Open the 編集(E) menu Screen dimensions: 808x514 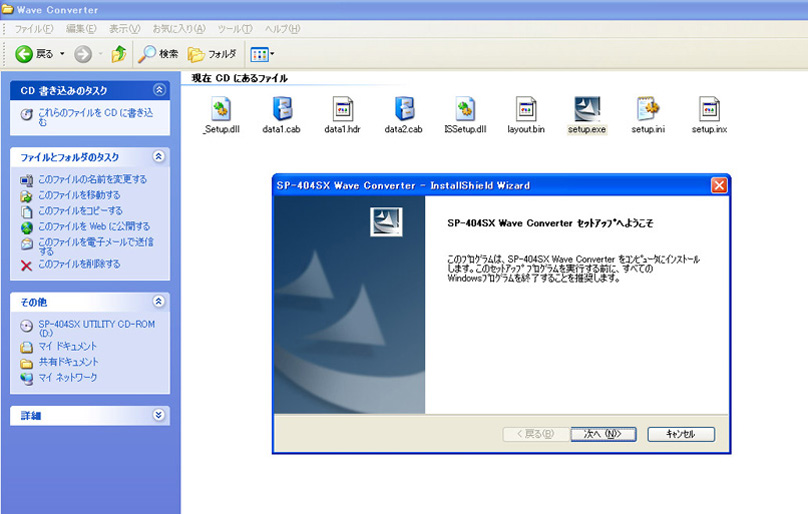[x=81, y=29]
